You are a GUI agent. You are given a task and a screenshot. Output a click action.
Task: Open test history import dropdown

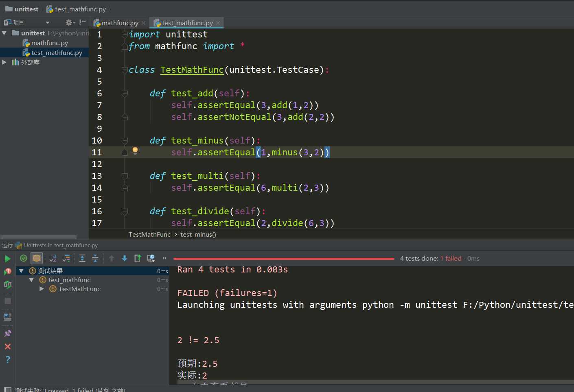coord(151,258)
